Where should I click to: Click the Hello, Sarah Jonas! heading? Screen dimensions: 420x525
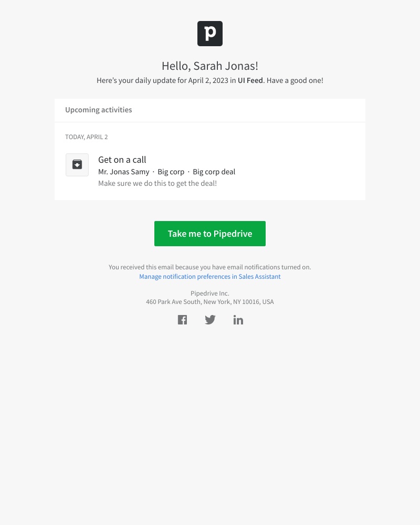pos(210,66)
